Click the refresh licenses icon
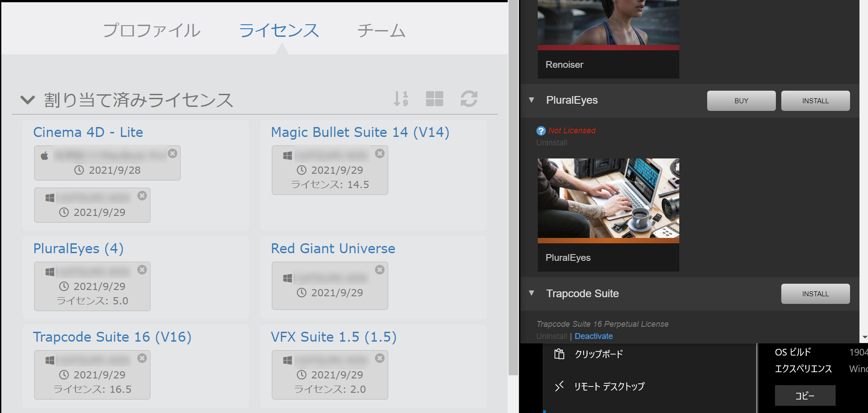The width and height of the screenshot is (868, 413). click(x=469, y=99)
